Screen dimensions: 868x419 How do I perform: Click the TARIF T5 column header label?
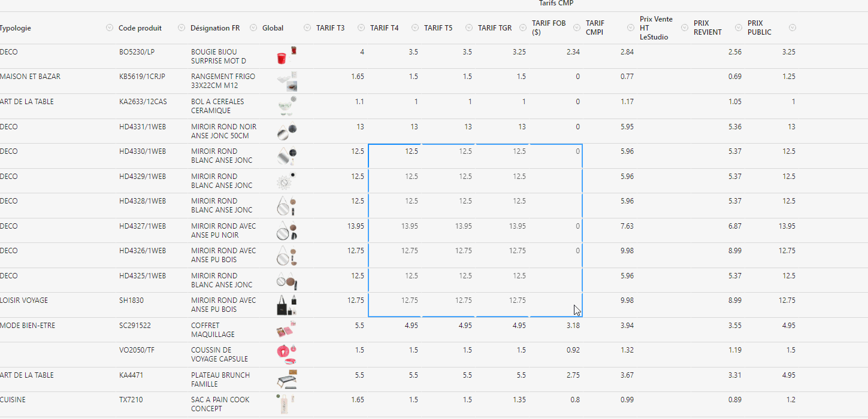438,28
